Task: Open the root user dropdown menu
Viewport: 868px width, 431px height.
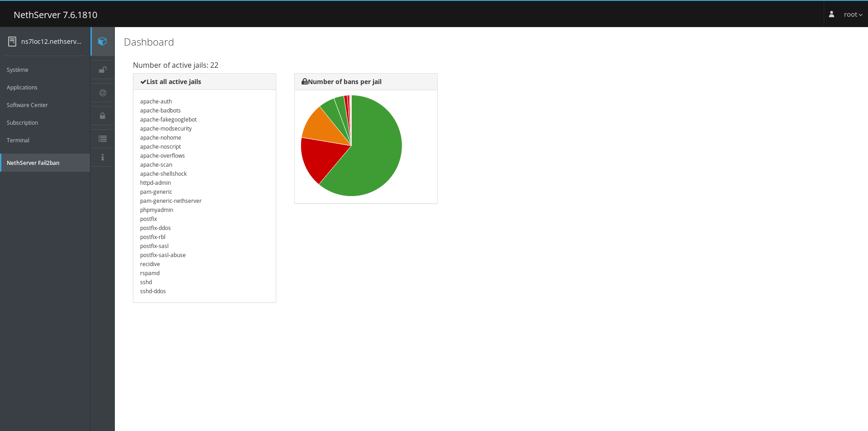Action: 853,14
